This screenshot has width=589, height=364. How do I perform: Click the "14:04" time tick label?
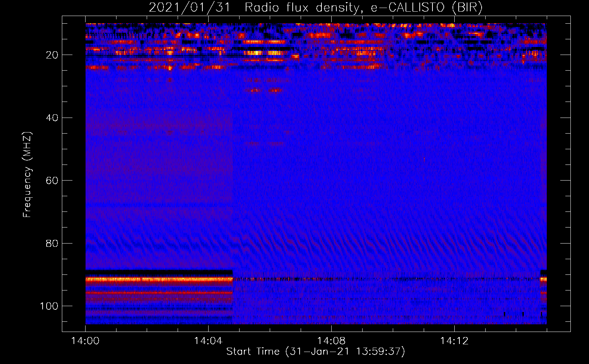(208, 341)
